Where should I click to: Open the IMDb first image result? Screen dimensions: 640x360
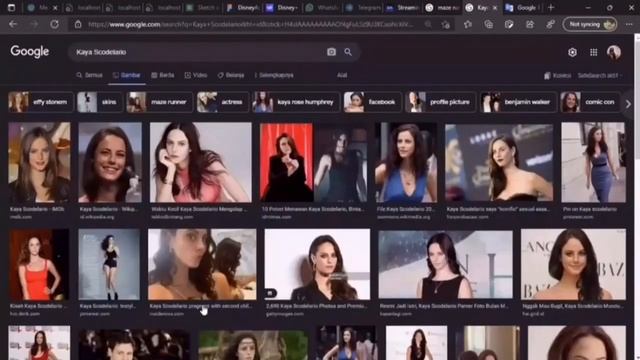39,162
